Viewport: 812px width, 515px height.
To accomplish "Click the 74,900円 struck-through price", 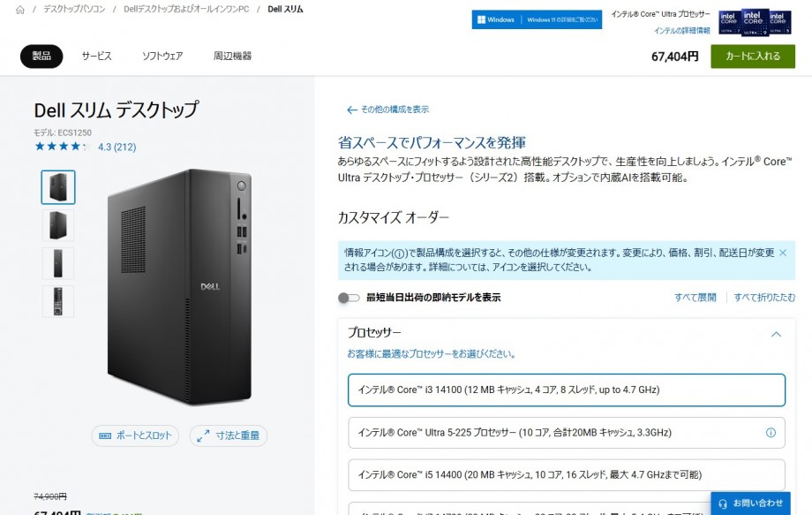I will point(50,496).
